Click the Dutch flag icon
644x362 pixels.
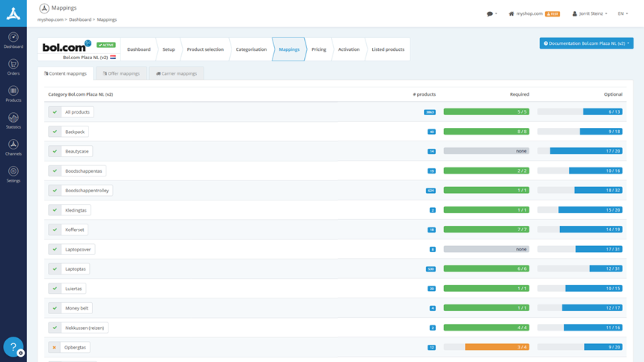pos(113,58)
